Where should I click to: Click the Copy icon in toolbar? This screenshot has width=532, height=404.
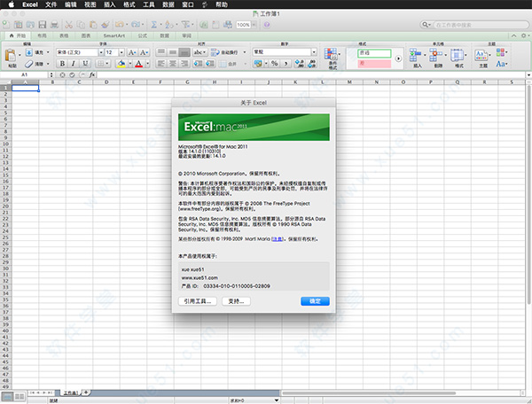(x=81, y=25)
